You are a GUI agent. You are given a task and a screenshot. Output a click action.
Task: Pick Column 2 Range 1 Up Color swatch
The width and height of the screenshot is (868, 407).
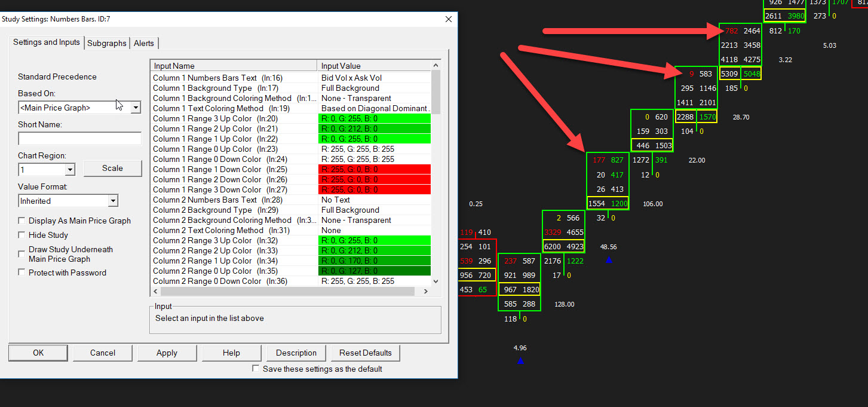pyautogui.click(x=375, y=261)
